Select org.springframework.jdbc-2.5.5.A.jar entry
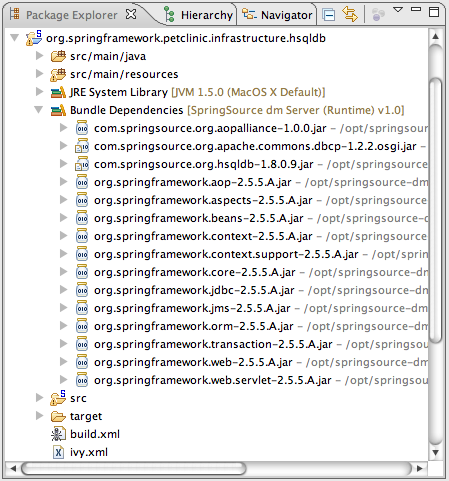Viewport: 449px width, 481px height. pyautogui.click(x=194, y=290)
